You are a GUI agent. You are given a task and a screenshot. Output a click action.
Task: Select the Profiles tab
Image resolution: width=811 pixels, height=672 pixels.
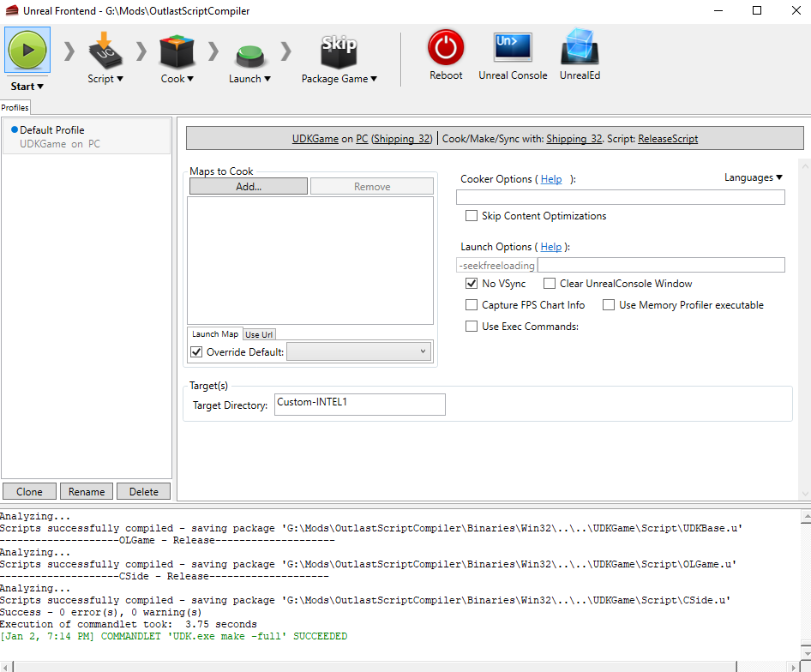(15, 108)
